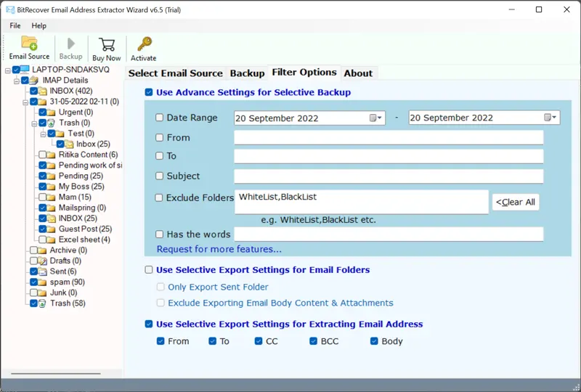Click the Activate key icon

click(x=144, y=44)
